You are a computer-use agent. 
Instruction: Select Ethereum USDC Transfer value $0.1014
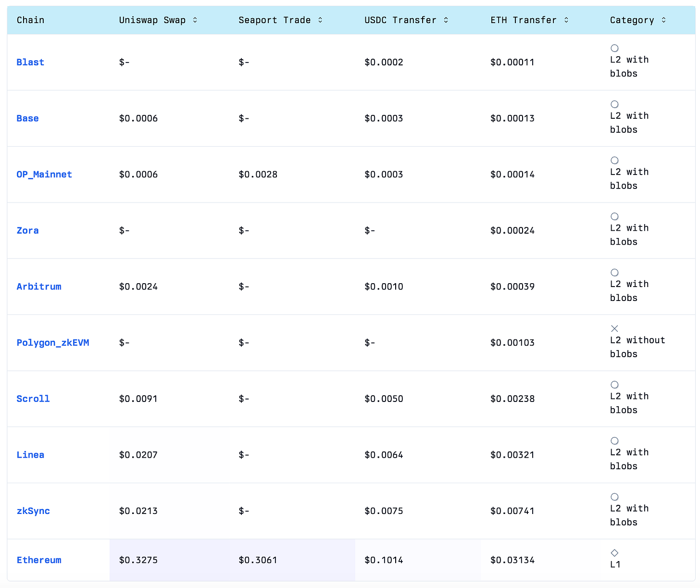384,560
